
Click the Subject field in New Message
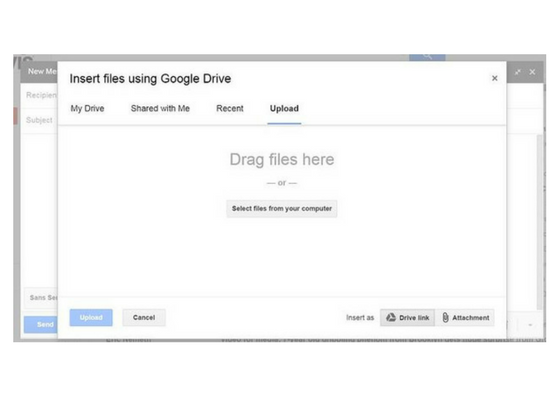click(39, 120)
